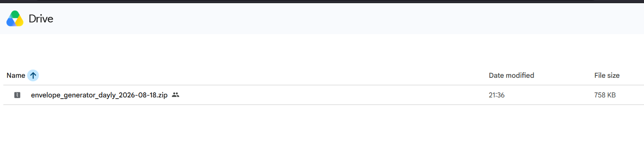Click the Google Drive triangle logo
The image size is (644, 154).
(15, 18)
